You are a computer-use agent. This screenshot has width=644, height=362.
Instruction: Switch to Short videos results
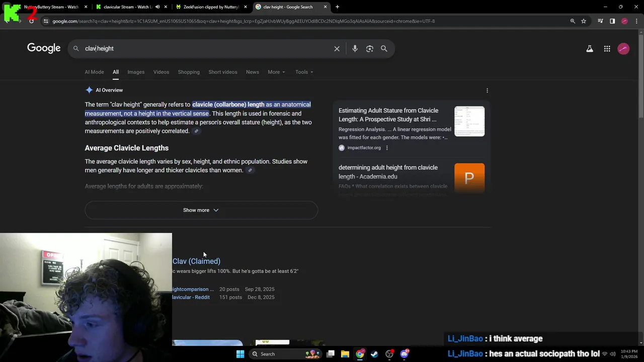[x=223, y=72]
